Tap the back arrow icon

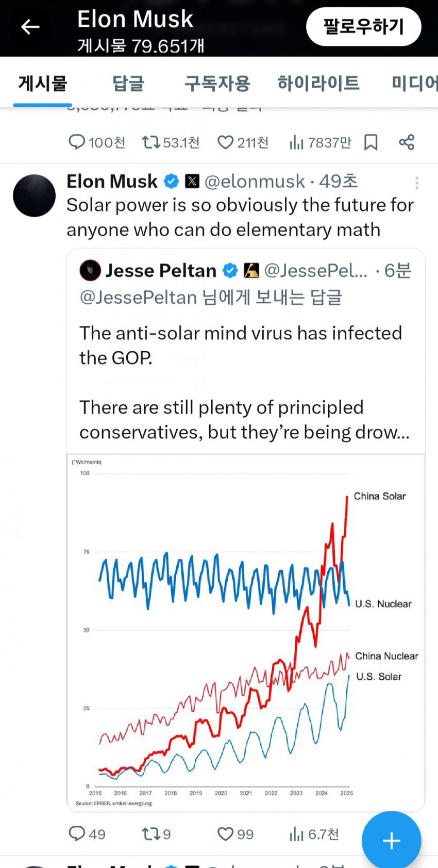pos(30,27)
